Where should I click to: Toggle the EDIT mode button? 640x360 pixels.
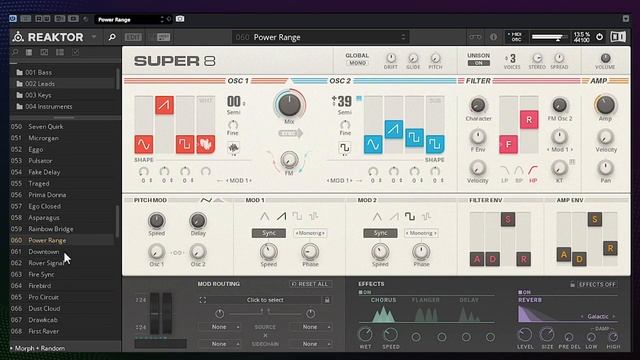coord(133,37)
